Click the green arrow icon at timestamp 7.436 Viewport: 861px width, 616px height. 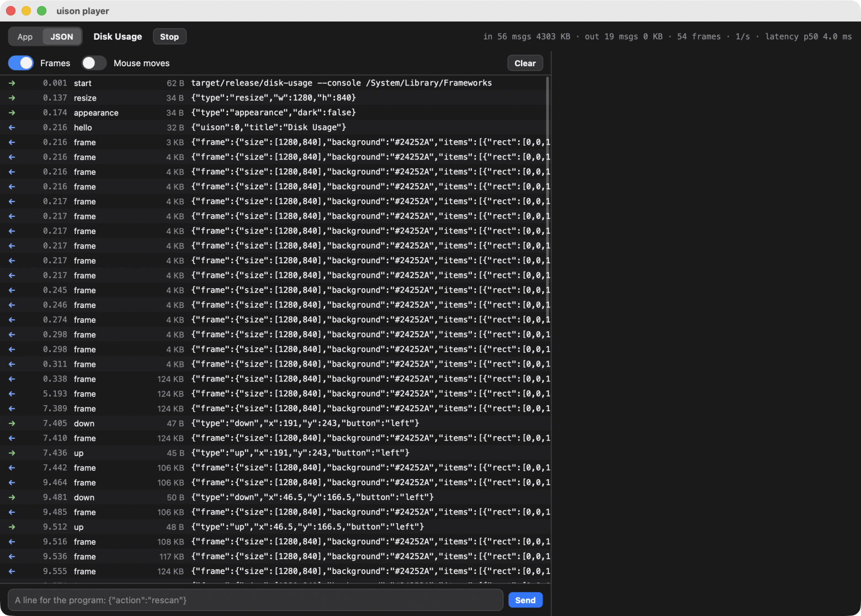coord(12,453)
